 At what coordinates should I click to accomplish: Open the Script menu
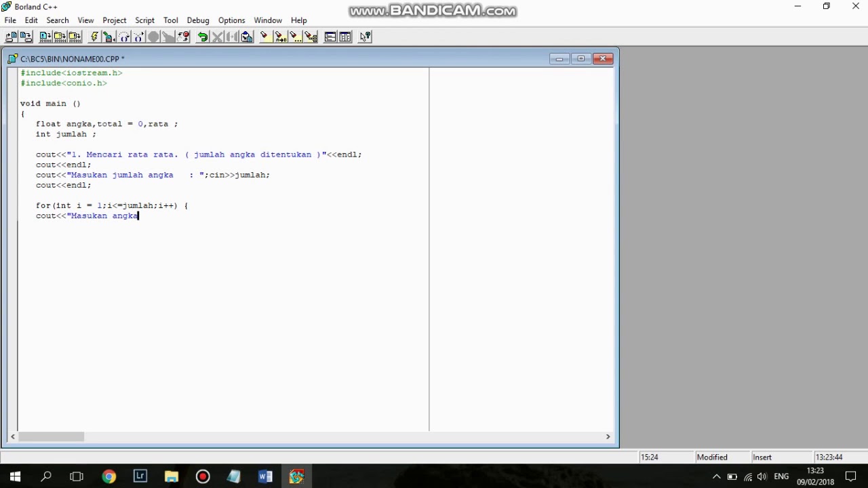tap(145, 20)
